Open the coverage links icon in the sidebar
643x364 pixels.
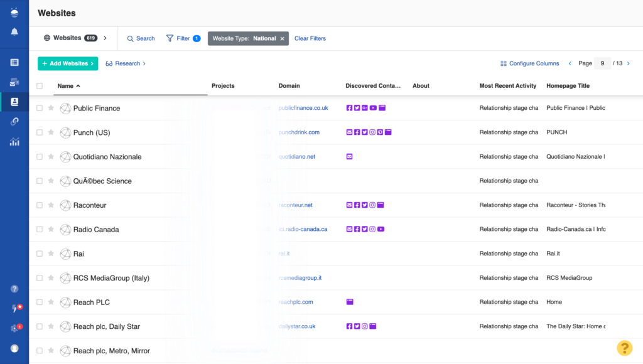tap(14, 121)
